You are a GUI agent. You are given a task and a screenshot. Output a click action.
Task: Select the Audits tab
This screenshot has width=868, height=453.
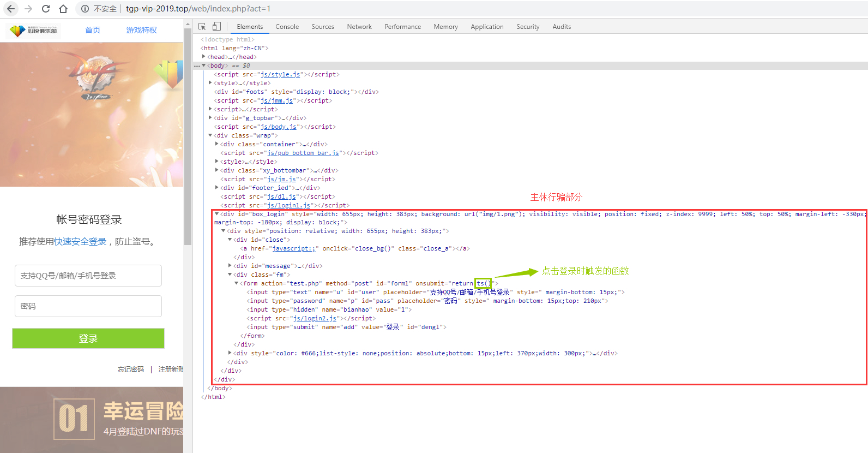[562, 27]
